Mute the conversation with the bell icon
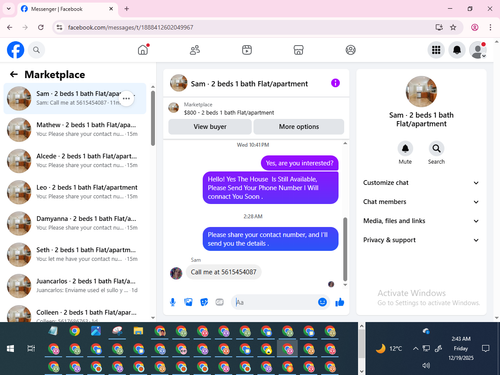The height and width of the screenshot is (375, 500). coord(405,149)
